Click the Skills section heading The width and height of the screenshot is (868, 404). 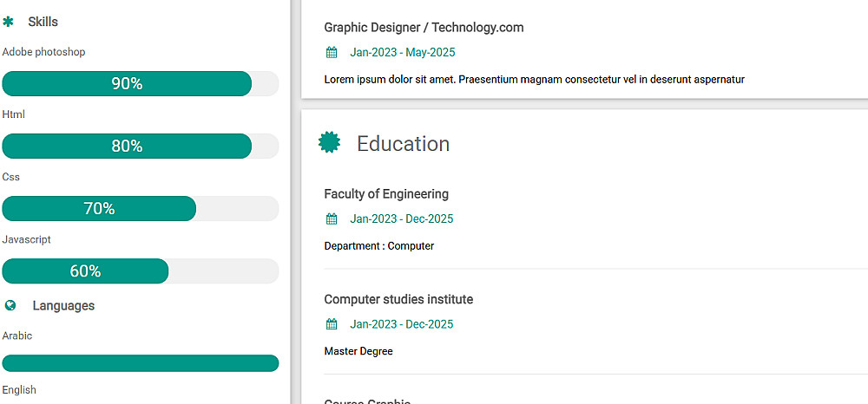coord(43,22)
